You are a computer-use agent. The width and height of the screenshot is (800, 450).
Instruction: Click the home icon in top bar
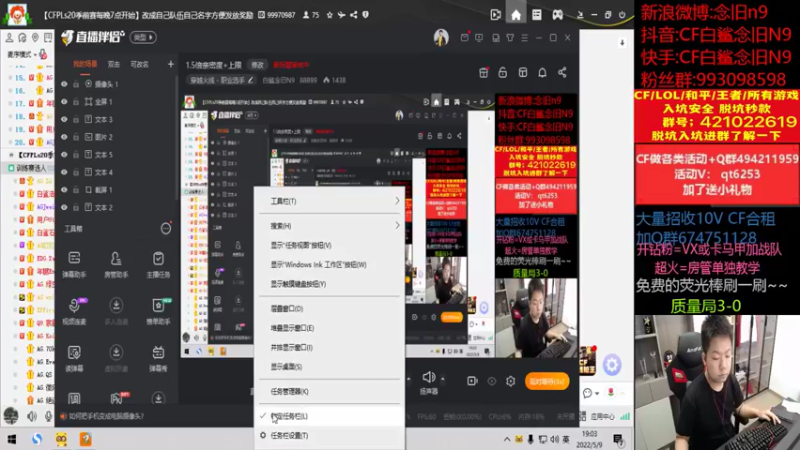coord(516,15)
